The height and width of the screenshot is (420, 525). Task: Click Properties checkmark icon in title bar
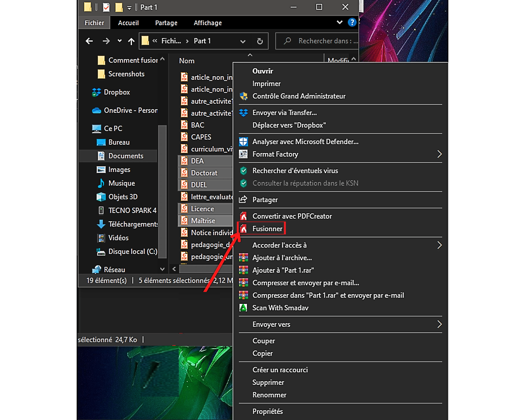pyautogui.click(x=106, y=7)
